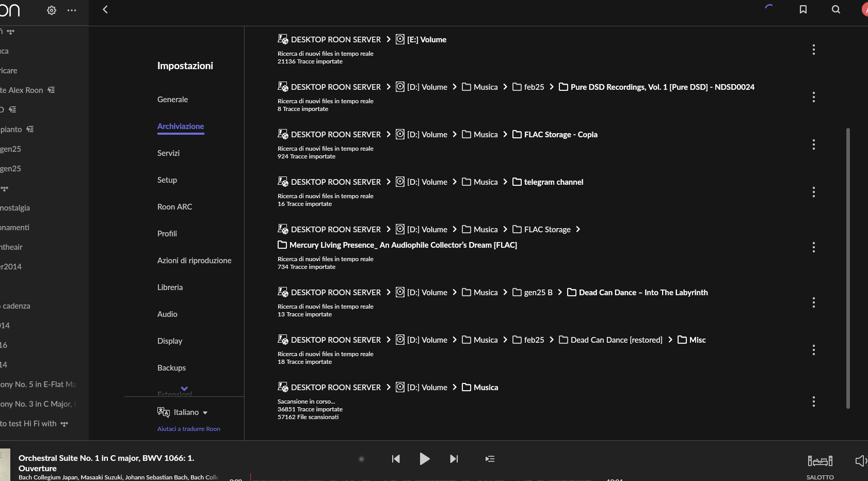Open the play queue icon
Viewport: 868px width, 481px height.
click(490, 459)
